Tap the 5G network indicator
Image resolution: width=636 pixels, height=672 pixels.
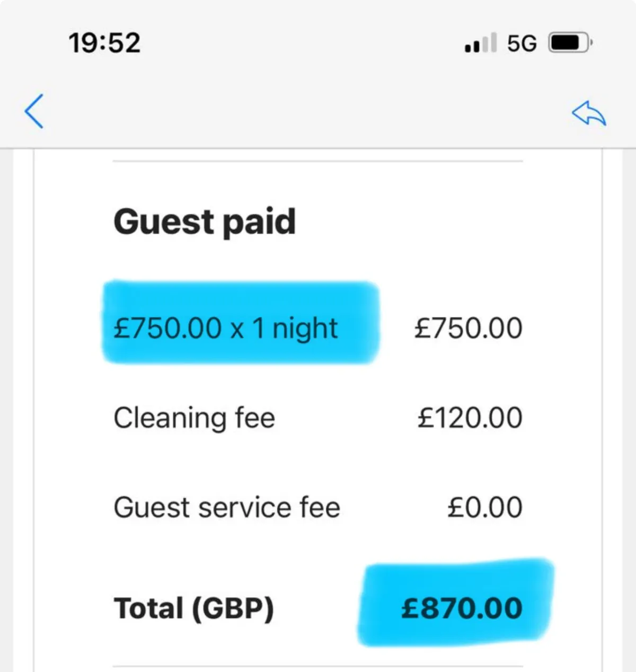click(522, 43)
